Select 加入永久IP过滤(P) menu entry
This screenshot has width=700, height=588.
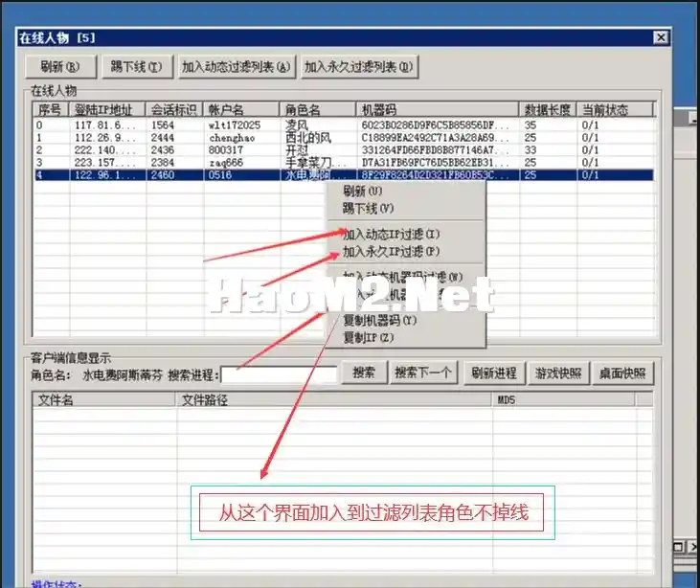391,251
